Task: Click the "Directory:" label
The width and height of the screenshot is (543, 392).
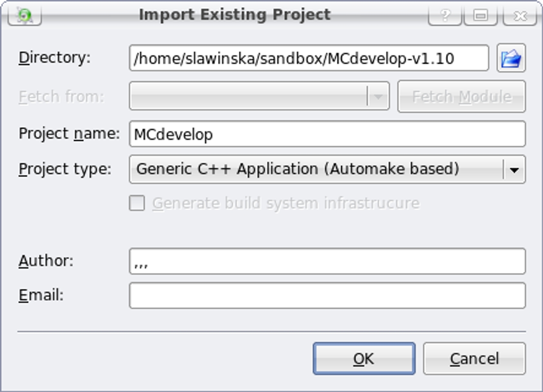Action: tap(54, 58)
